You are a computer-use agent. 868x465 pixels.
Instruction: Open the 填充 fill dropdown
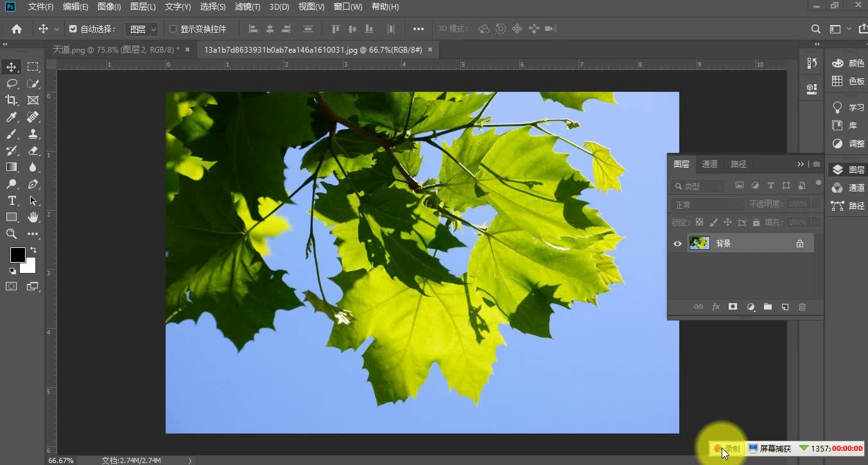(815, 222)
